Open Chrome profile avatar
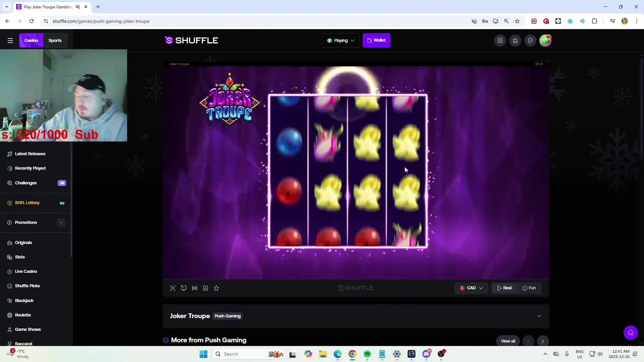644x362 pixels. pos(624,21)
